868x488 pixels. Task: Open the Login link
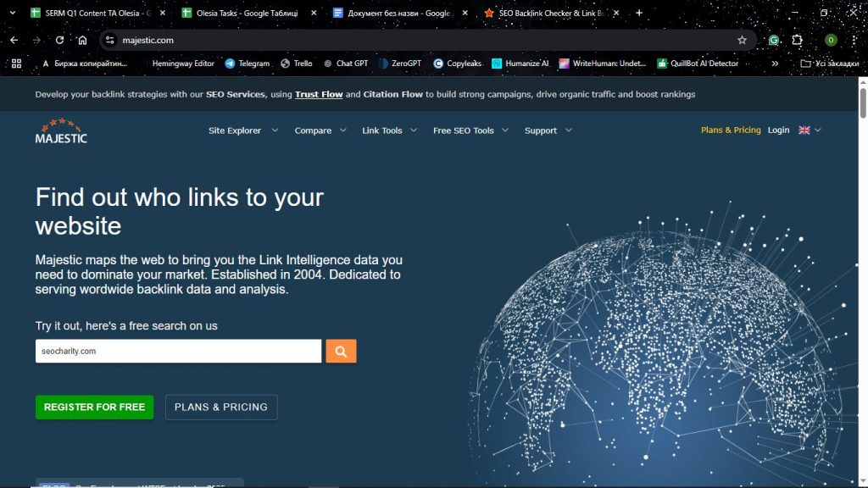(778, 130)
